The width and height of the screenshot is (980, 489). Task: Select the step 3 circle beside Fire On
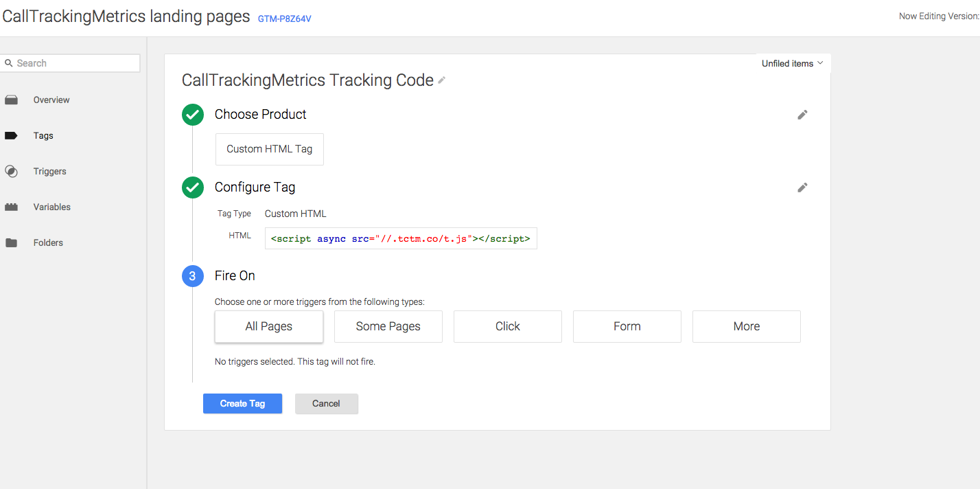193,275
